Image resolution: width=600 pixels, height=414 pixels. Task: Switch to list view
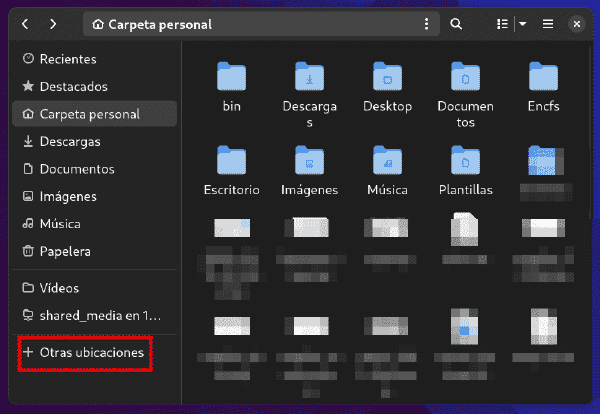click(x=502, y=24)
